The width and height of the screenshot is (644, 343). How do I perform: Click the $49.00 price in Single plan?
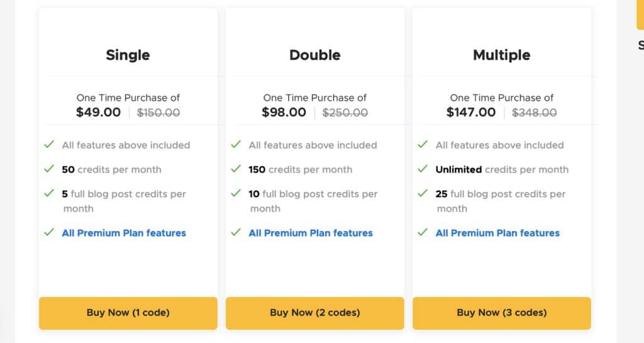(x=99, y=112)
